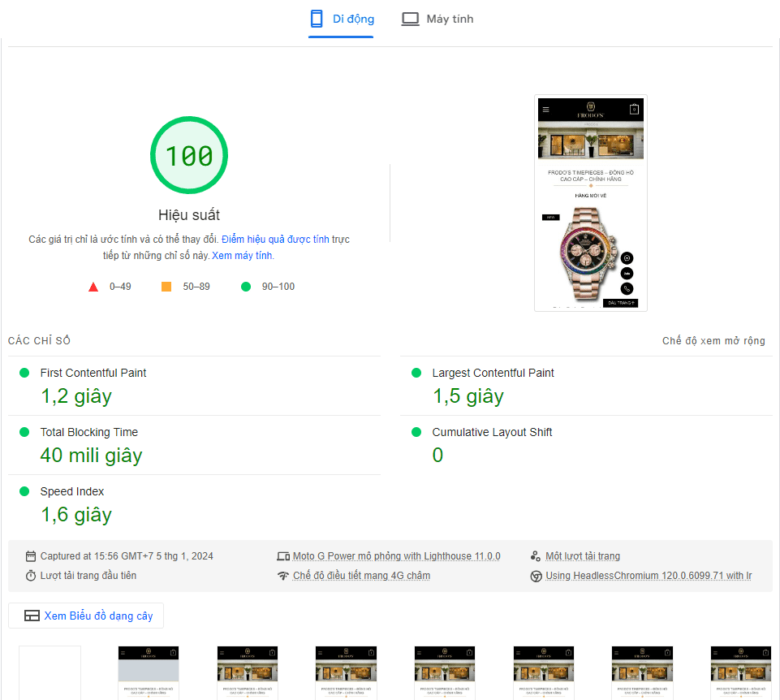This screenshot has height=700, width=780.
Task: Click the Chromium icon beside Using HeadlessChromium
Action: pyautogui.click(x=536, y=576)
